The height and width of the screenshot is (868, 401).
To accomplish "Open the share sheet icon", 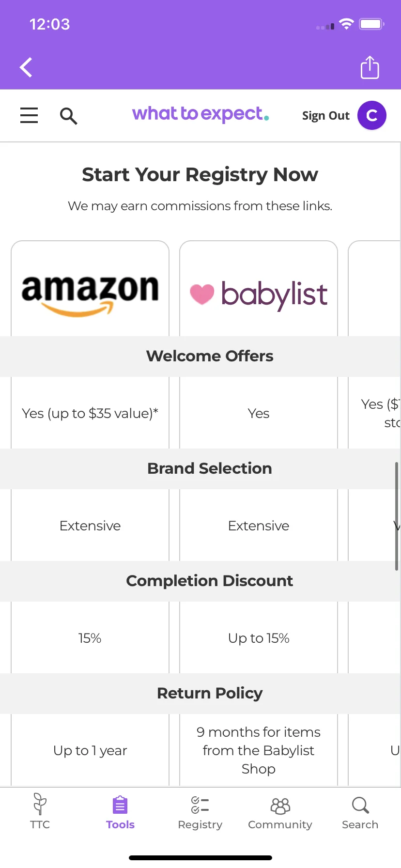I will [370, 67].
